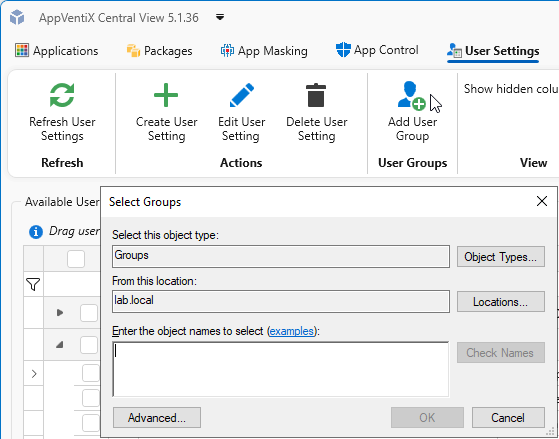Close the Select Groups dialog with X

[542, 201]
